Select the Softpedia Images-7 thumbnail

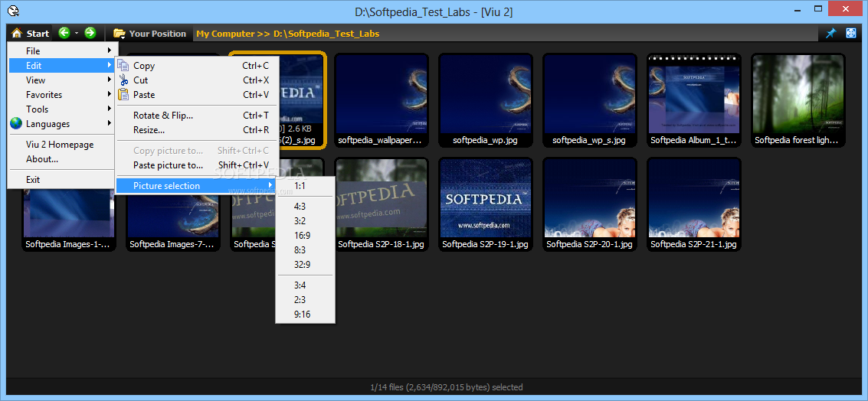173,221
